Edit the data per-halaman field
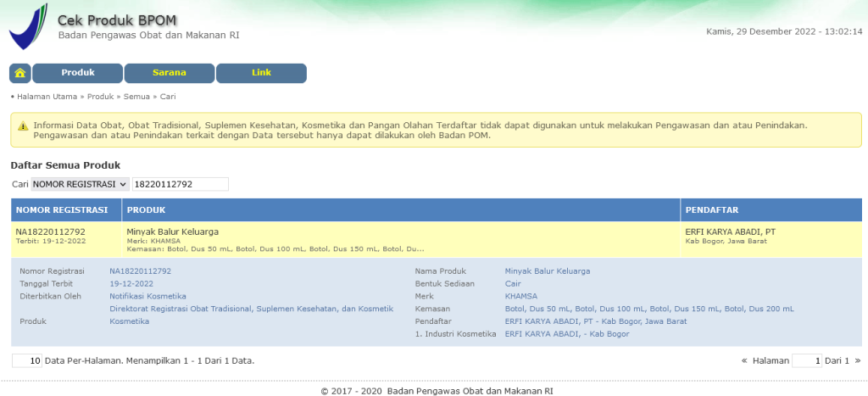The height and width of the screenshot is (396, 868). [27, 360]
